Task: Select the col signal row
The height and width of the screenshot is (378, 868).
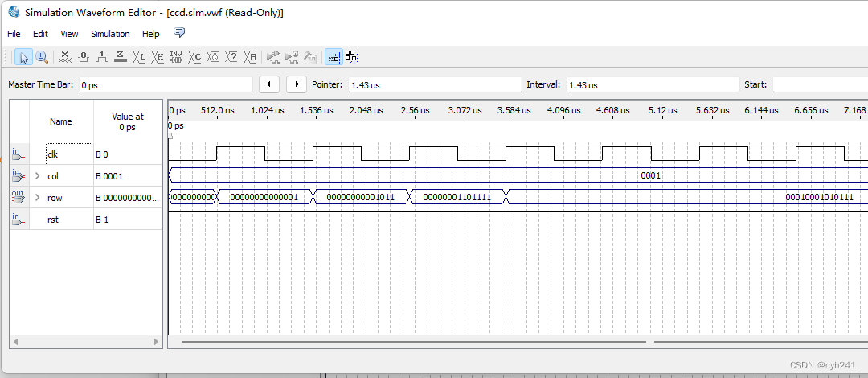Action: (86, 176)
